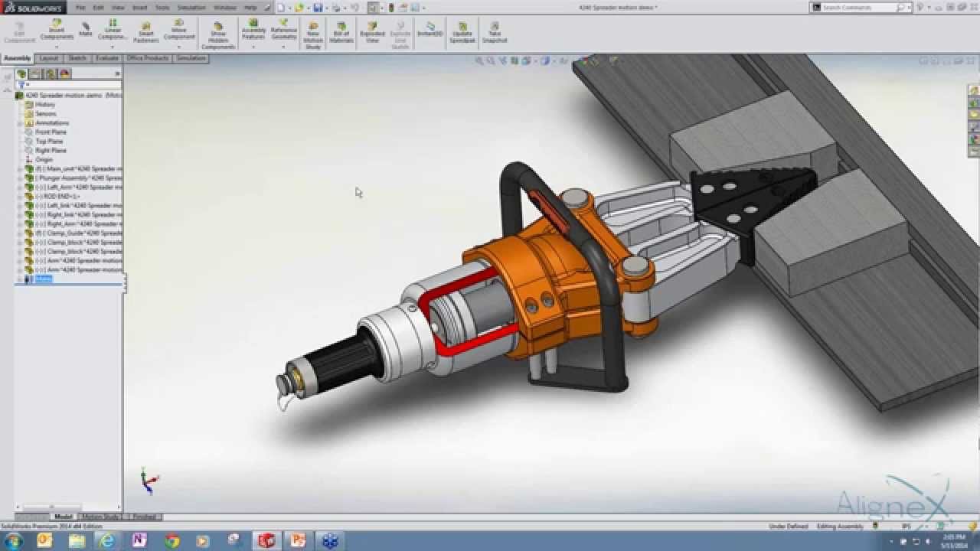980x551 pixels.
Task: Open Move Component dropdown arrow
Action: 179,47
